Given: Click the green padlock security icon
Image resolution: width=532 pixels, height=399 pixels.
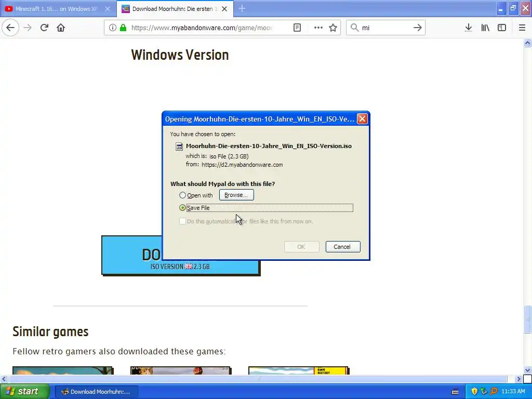Looking at the screenshot, I should (123, 28).
